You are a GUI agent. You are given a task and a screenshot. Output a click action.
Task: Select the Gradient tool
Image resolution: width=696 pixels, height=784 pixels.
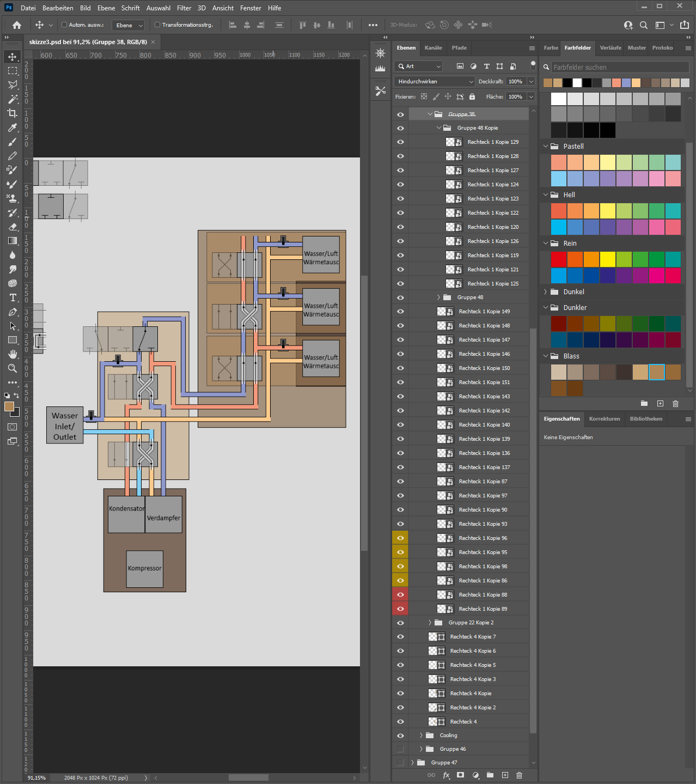click(13, 241)
